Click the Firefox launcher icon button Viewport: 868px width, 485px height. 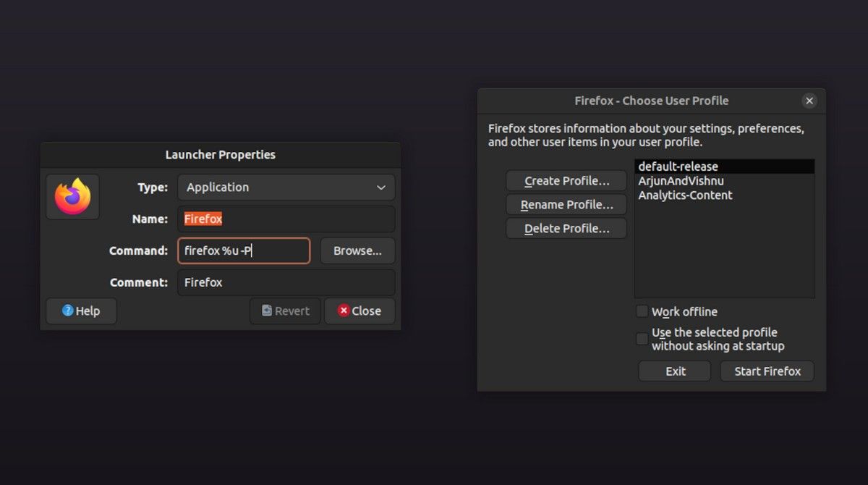[72, 196]
